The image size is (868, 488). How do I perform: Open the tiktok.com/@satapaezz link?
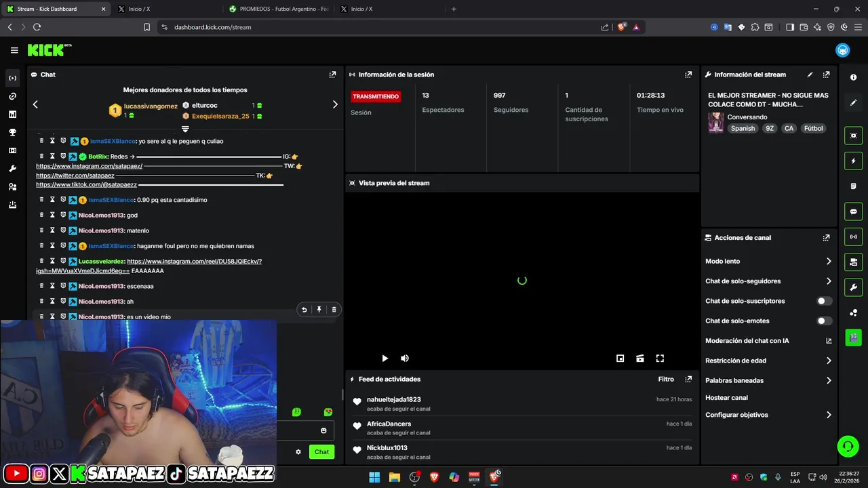tap(86, 184)
